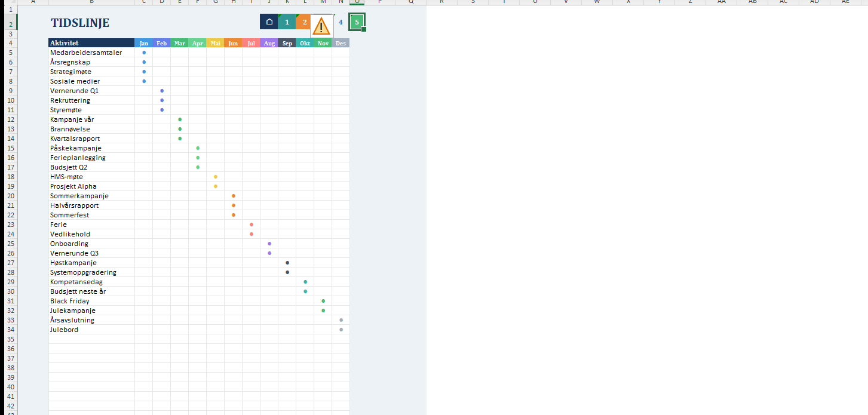
Task: Select column B header
Action: 91,2
